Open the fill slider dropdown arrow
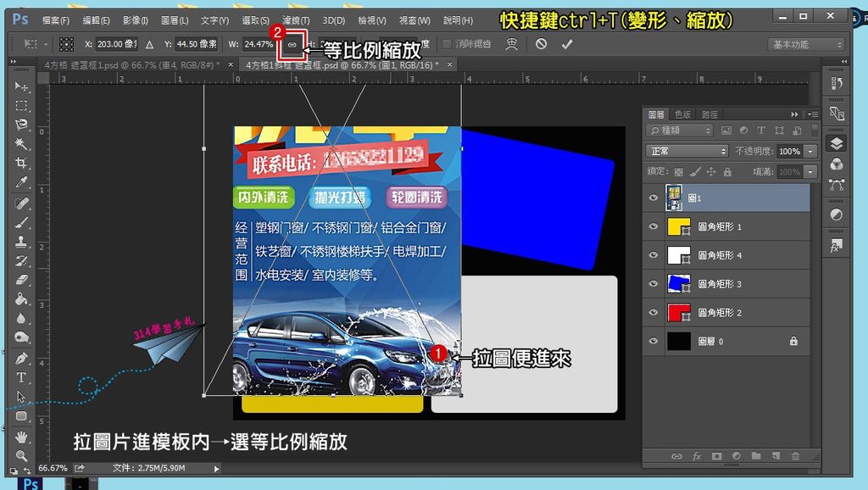The width and height of the screenshot is (868, 490). [x=810, y=172]
